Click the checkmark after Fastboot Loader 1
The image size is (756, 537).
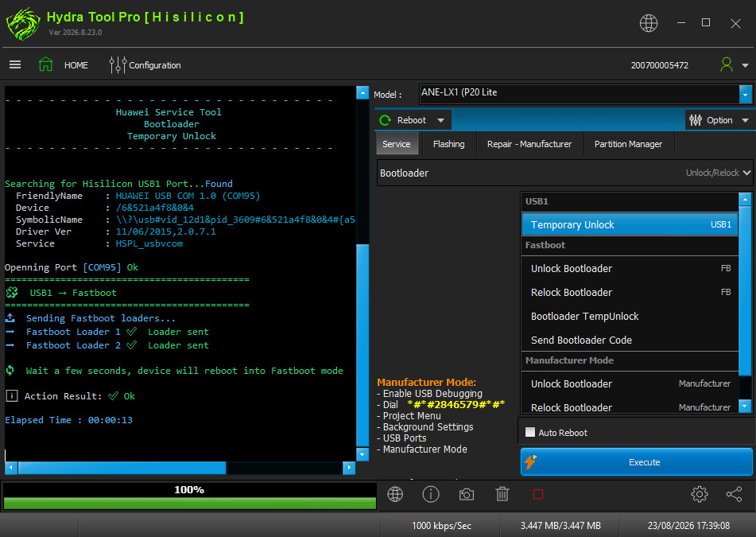tap(132, 332)
